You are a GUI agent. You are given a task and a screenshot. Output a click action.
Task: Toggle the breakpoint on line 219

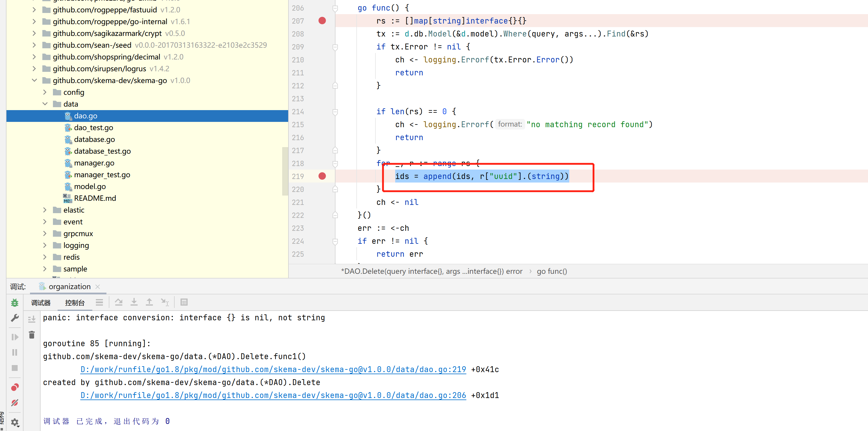(x=323, y=176)
